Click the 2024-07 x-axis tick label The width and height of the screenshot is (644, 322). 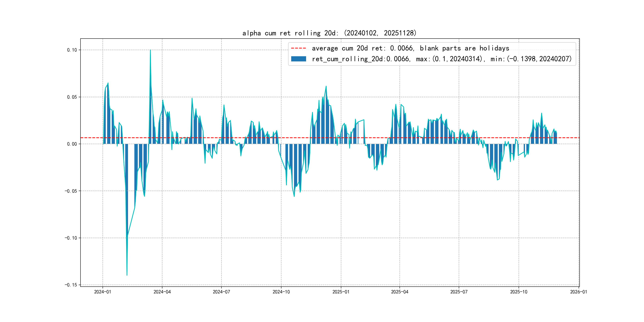221,292
